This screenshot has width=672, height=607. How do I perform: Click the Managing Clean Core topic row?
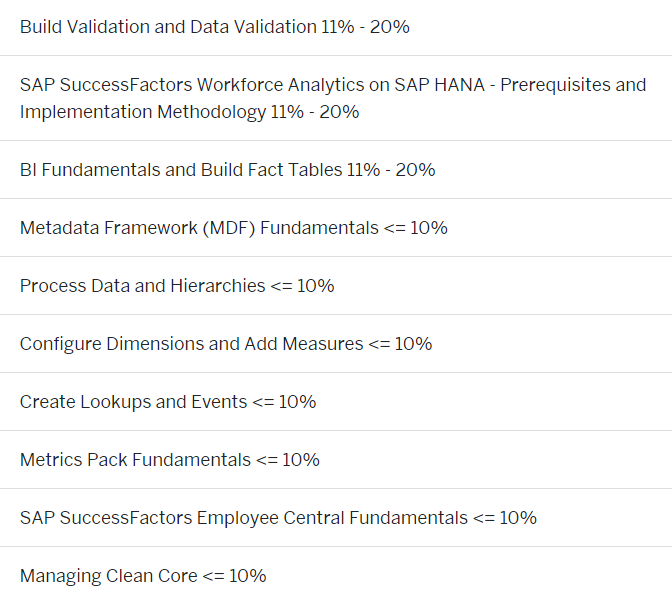(336, 576)
